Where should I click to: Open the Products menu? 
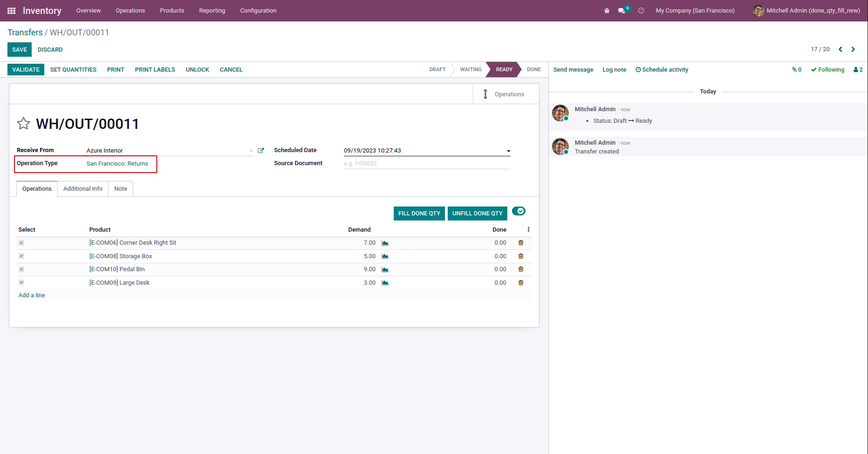coord(172,11)
